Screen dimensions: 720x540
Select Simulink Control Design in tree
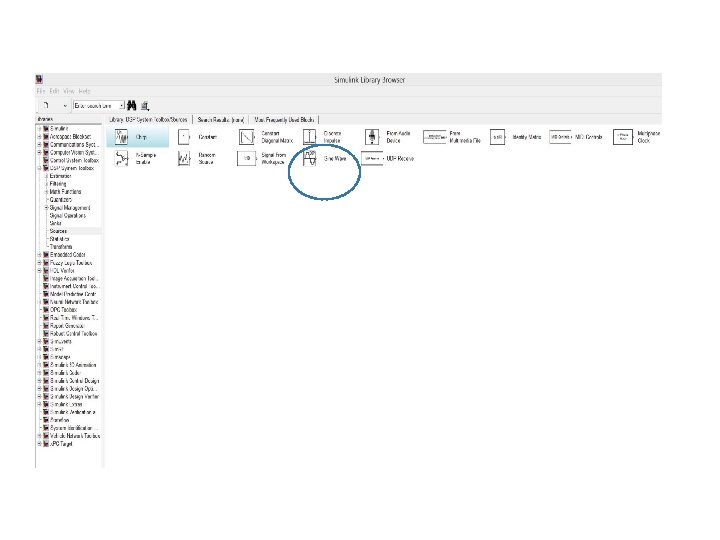pyautogui.click(x=74, y=381)
